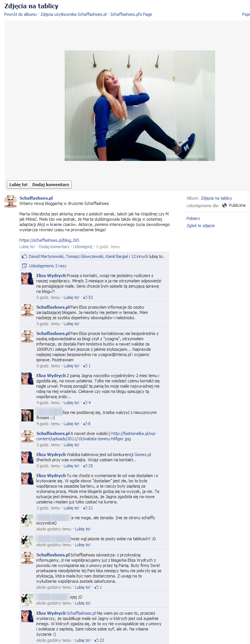The width and height of the screenshot is (250, 644).
Task: Open the Zdjęcia na tablicy album link
Action: (x=217, y=198)
